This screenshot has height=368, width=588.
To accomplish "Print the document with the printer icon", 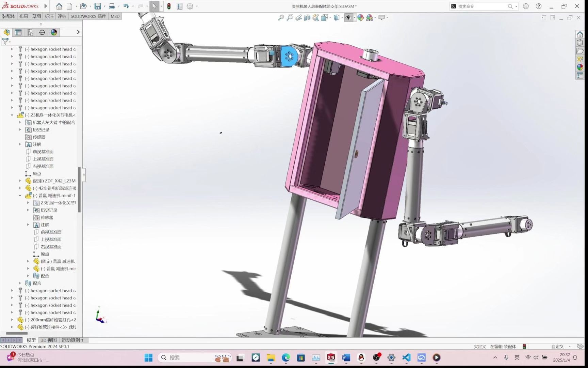I will tap(112, 6).
